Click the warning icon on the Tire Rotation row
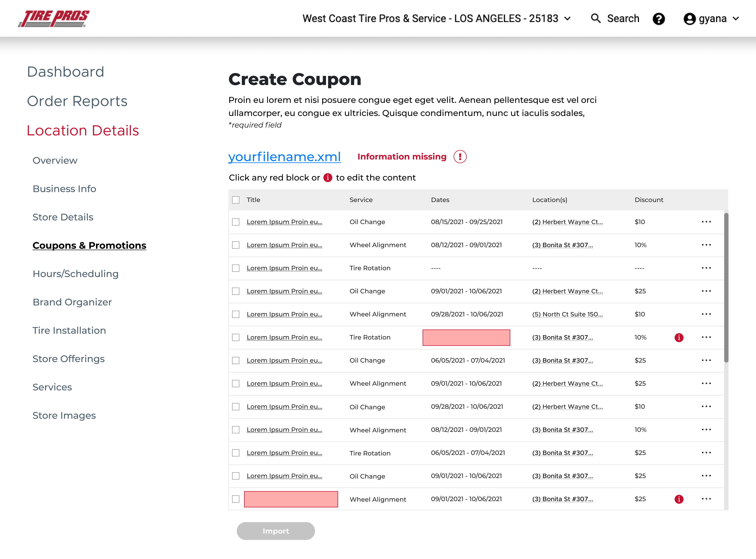Screen dimensions: 756x559 pyautogui.click(x=678, y=337)
